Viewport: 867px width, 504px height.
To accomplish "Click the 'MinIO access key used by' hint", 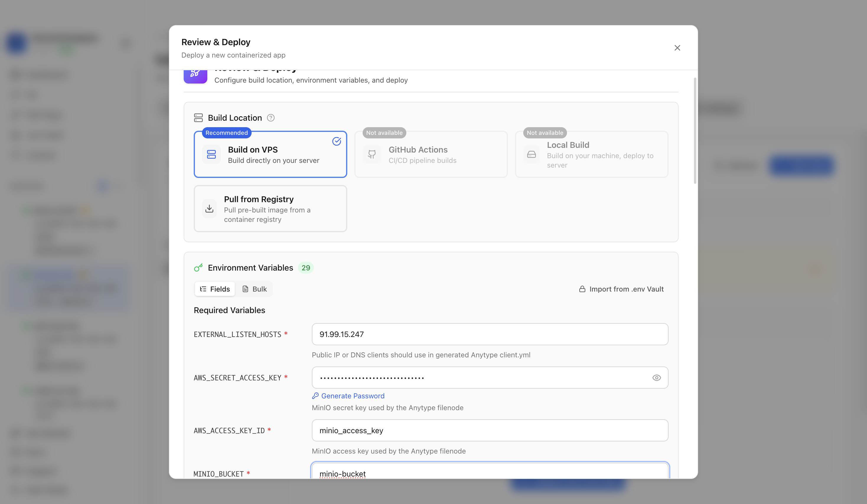I will [x=389, y=451].
